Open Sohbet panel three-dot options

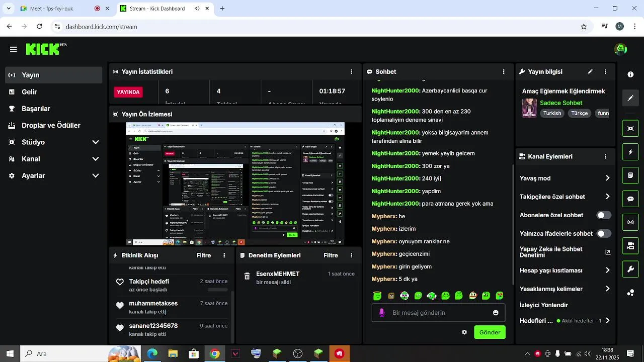(x=504, y=72)
